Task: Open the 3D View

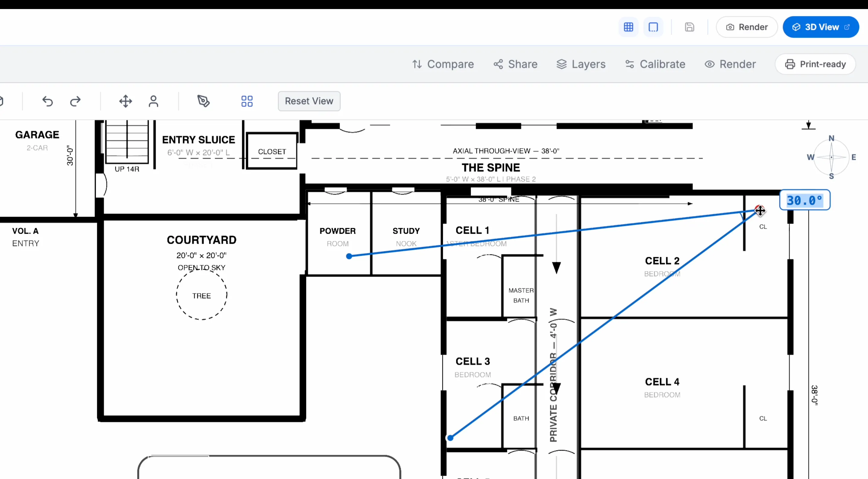Action: pyautogui.click(x=820, y=27)
